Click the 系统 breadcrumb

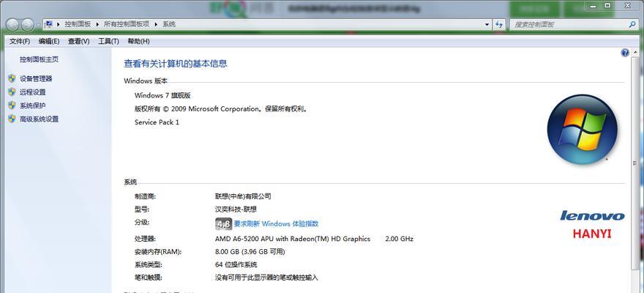[x=169, y=24]
